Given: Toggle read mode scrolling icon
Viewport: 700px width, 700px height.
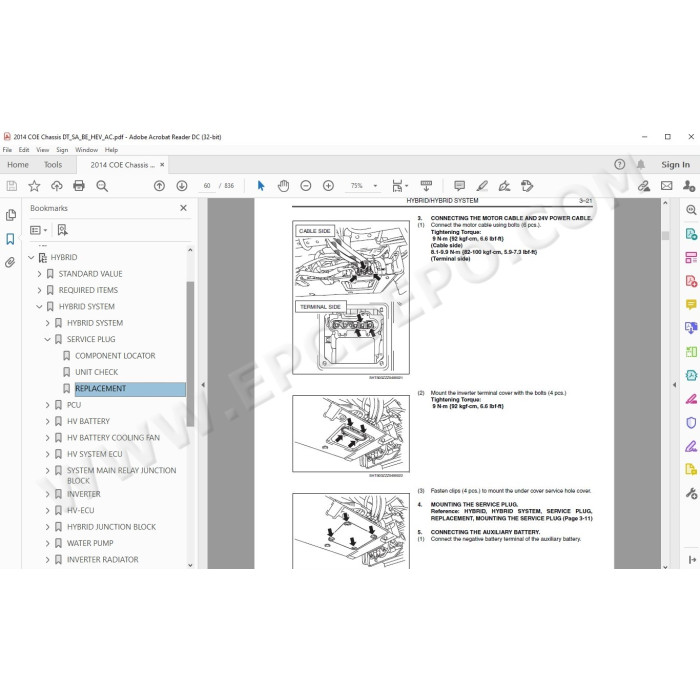Looking at the screenshot, I should (x=426, y=186).
